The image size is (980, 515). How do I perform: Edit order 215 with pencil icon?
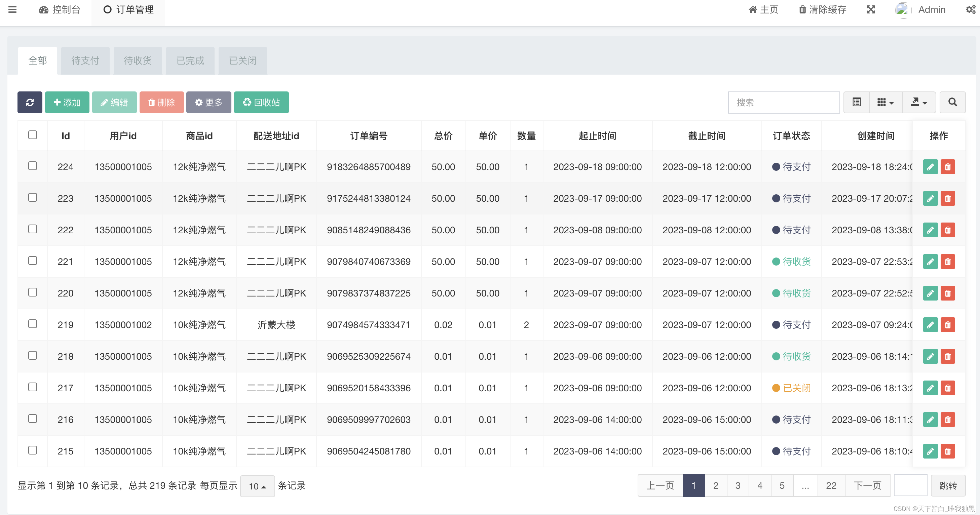930,451
